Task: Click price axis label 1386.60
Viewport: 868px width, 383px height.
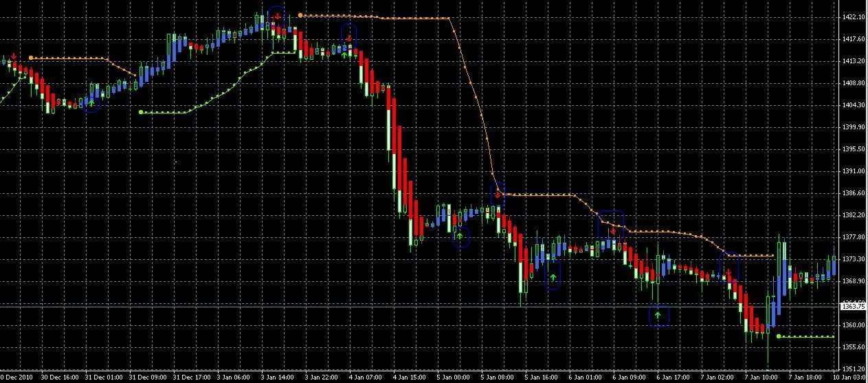Action: click(853, 193)
